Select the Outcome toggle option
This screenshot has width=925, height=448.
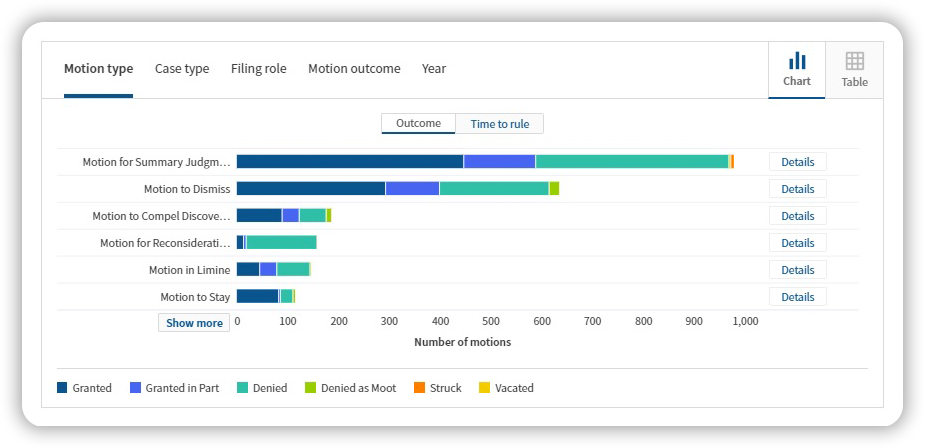418,124
